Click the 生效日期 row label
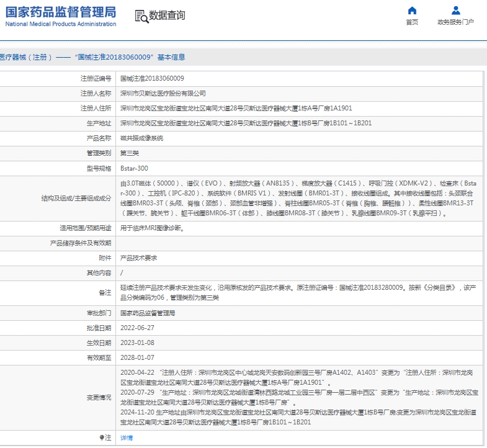Screen dimensions: 487x448 (99, 343)
